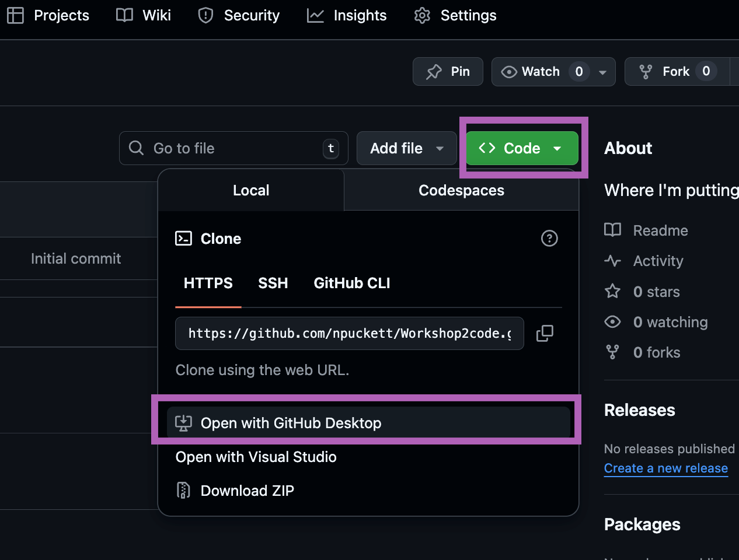Open the Readme link in About

[660, 230]
